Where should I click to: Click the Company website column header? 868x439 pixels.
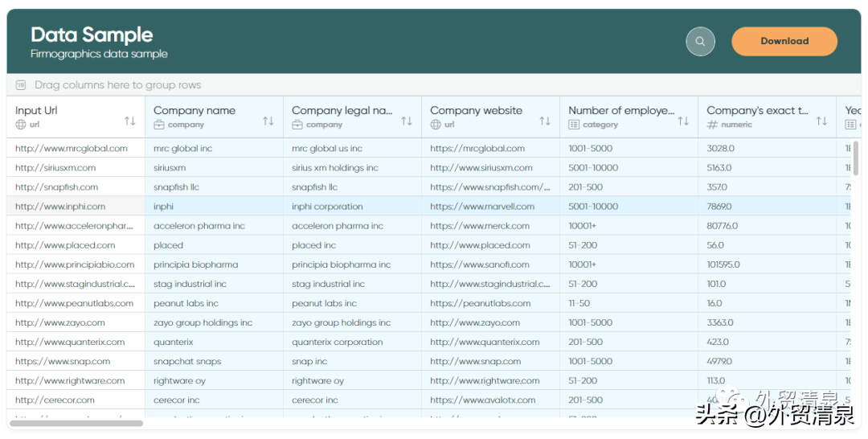tap(491, 117)
